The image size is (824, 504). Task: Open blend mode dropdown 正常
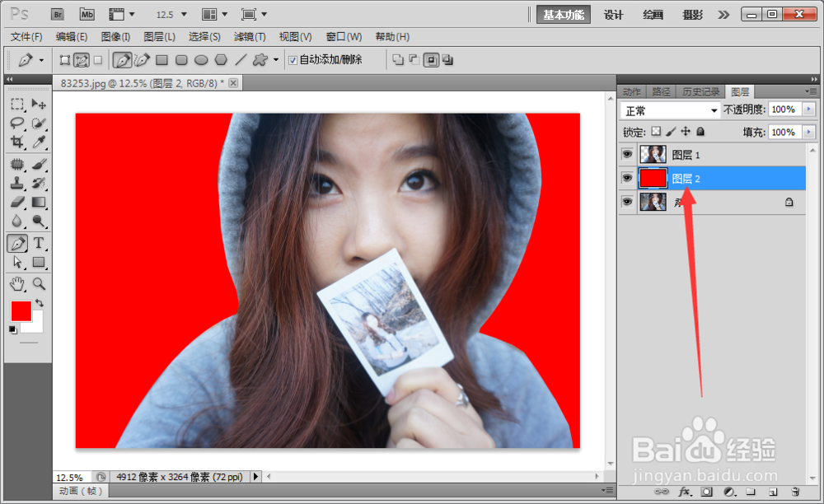click(671, 111)
